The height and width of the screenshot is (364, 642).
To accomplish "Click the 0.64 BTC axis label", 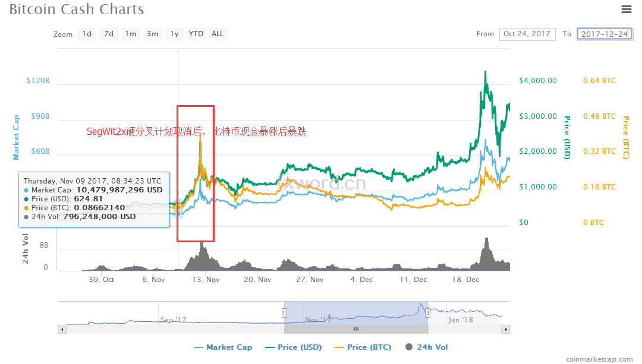I will click(x=599, y=81).
